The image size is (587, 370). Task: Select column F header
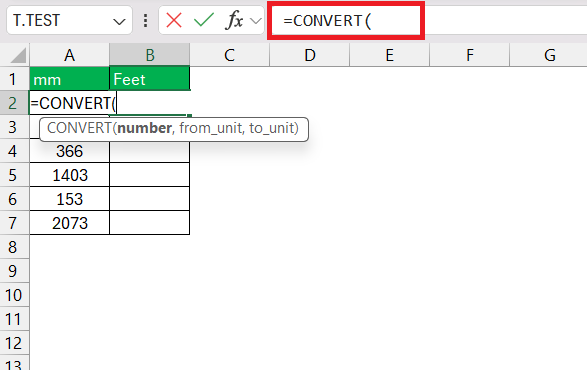pos(469,55)
